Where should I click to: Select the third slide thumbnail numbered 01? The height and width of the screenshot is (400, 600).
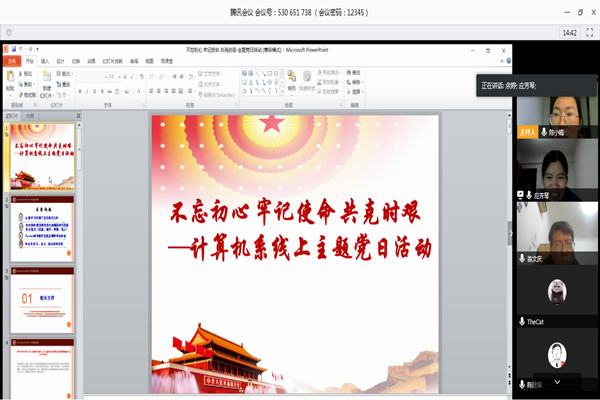pos(44,296)
